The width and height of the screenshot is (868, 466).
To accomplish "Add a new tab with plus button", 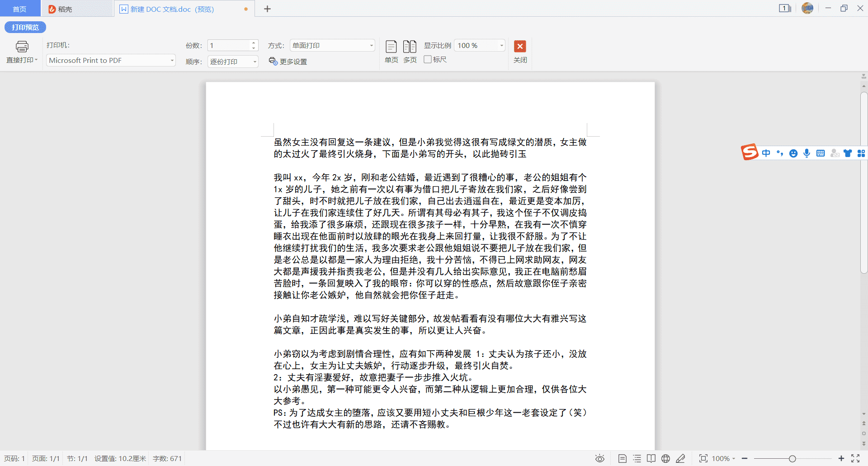I will (267, 9).
